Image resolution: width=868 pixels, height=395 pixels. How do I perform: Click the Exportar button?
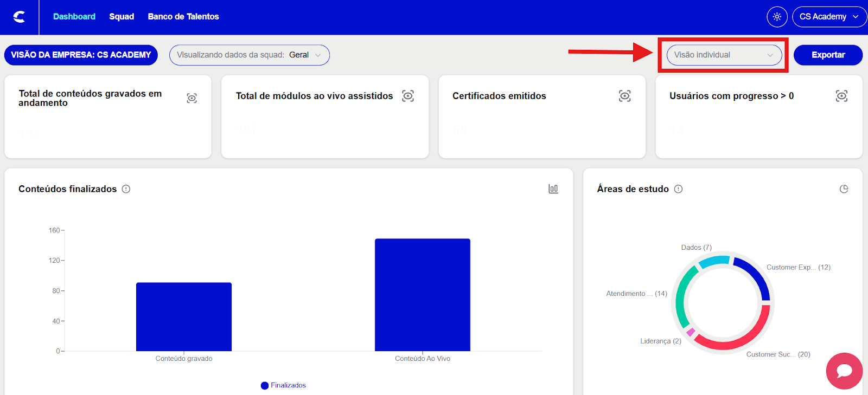828,55
